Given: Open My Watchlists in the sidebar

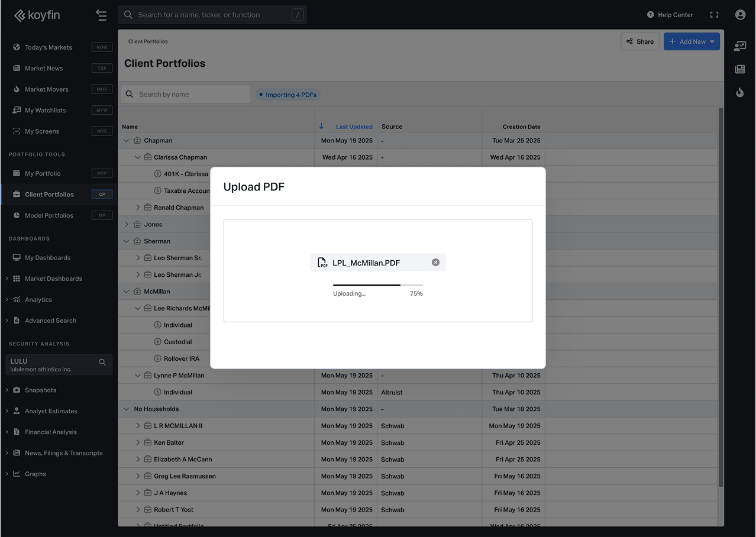Looking at the screenshot, I should [x=46, y=110].
